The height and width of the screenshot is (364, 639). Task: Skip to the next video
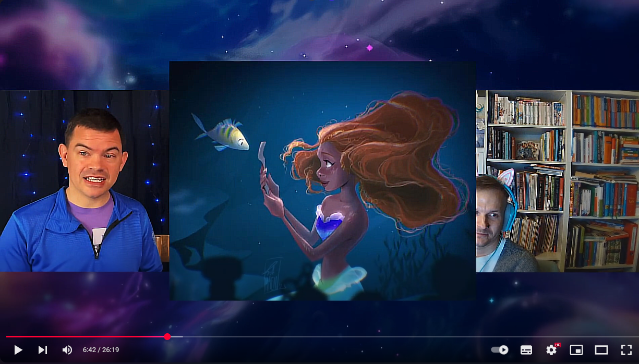(x=43, y=350)
